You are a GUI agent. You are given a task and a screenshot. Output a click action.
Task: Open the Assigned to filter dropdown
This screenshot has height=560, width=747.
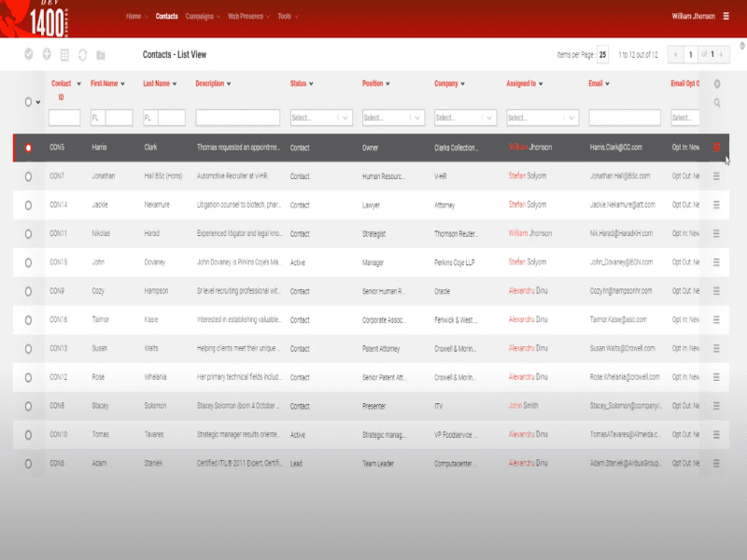(543, 118)
